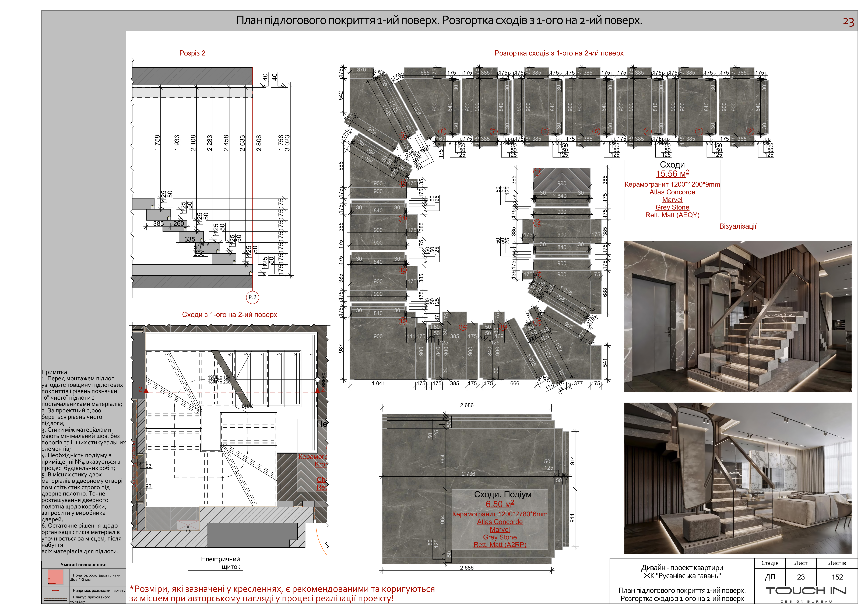868x614 pixels.
Task: Click the hidden plinth double-line legend symbol
Action: point(56,599)
